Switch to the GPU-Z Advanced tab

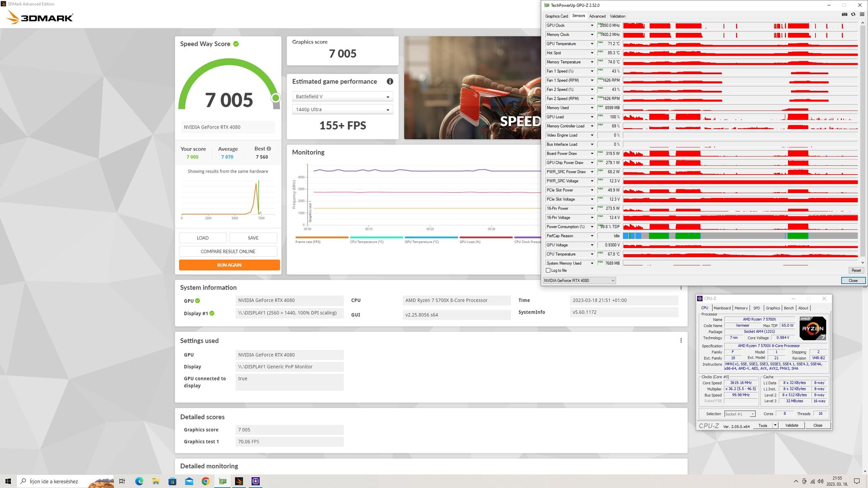point(597,16)
